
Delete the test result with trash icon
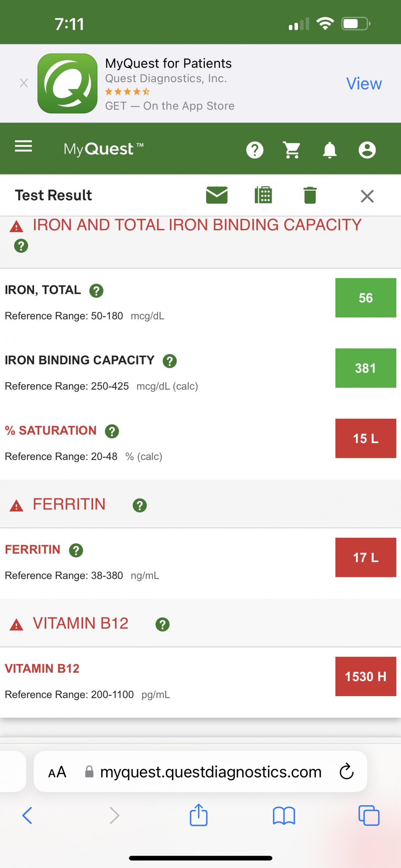click(x=310, y=195)
